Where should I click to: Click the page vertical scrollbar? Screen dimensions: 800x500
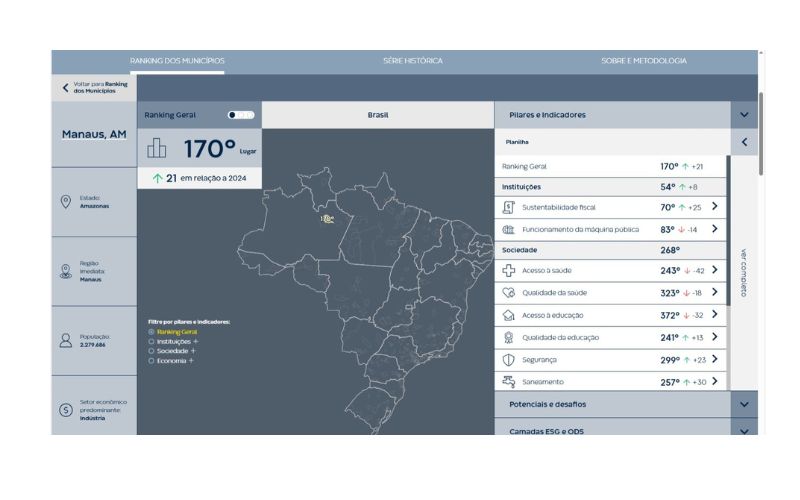click(x=761, y=134)
